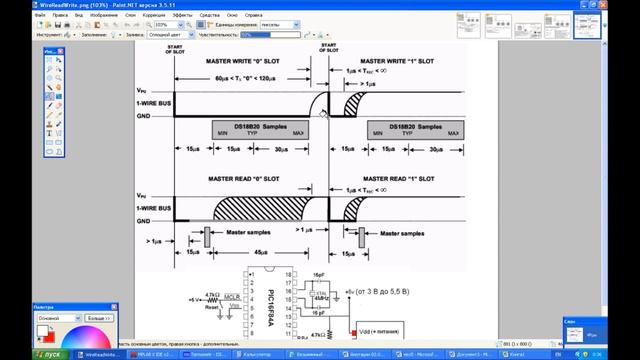Image resolution: width=640 pixels, height=360 pixels.
Task: Select the Magic Wand tool
Action: tap(49, 87)
